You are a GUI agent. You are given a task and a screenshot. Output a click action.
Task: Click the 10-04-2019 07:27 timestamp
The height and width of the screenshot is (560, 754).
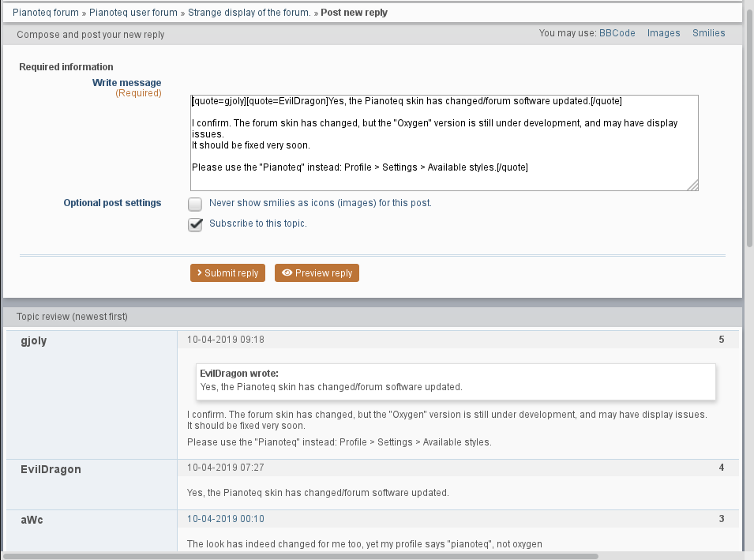(226, 468)
